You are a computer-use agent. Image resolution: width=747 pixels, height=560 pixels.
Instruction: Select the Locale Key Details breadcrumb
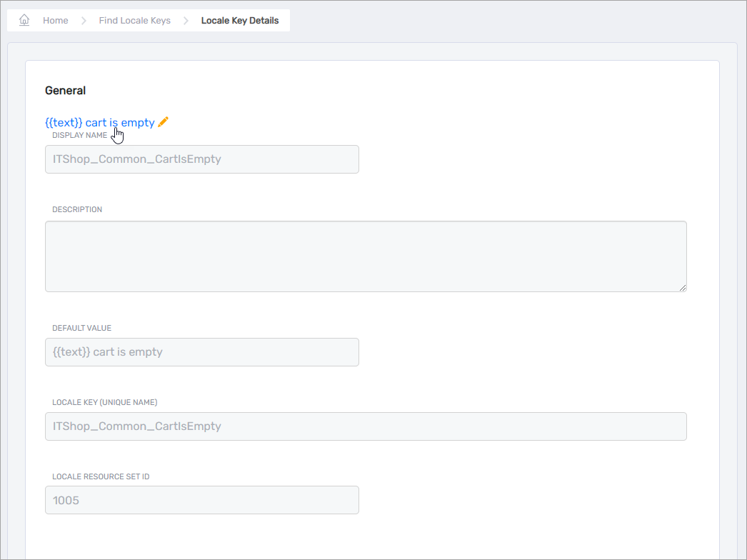point(240,21)
